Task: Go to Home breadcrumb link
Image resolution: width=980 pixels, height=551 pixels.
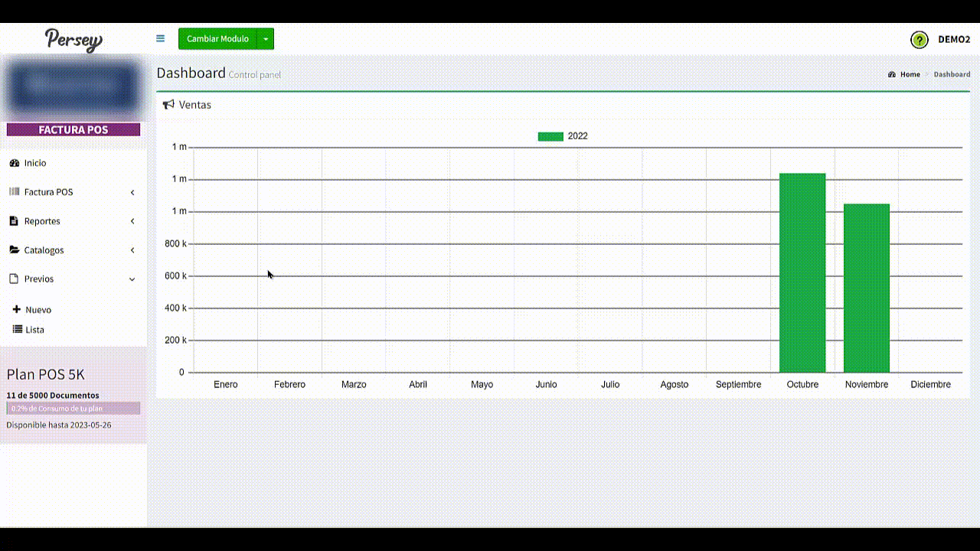Action: coord(910,74)
